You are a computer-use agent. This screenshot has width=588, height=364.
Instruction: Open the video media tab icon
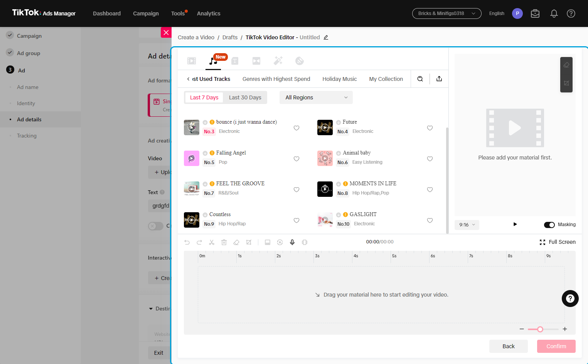192,61
